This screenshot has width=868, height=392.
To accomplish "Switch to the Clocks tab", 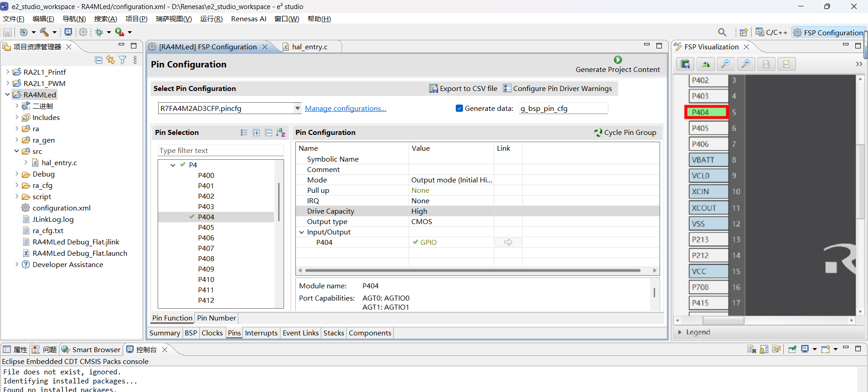I will tap(212, 333).
